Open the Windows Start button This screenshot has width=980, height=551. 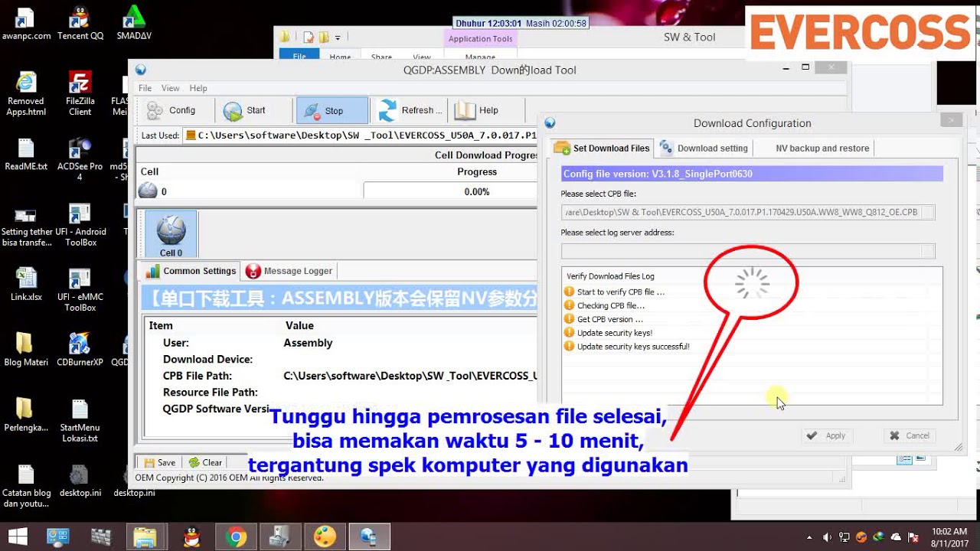(17, 536)
